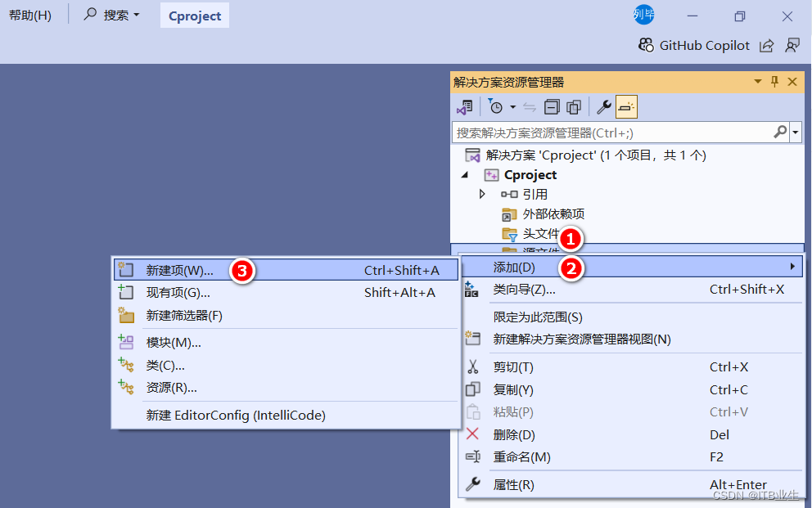The image size is (812, 508).
Task: Open the pending changes filter dropdown arrow
Action: point(512,107)
